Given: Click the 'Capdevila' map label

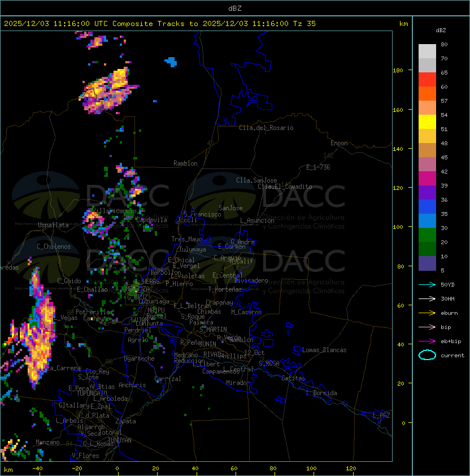Looking at the screenshot, I should (151, 220).
